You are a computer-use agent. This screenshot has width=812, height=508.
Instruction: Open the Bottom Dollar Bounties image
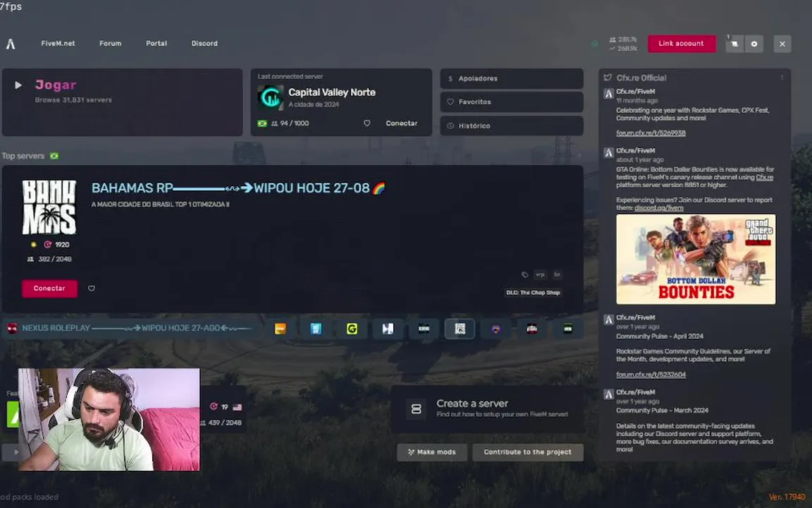(x=696, y=259)
